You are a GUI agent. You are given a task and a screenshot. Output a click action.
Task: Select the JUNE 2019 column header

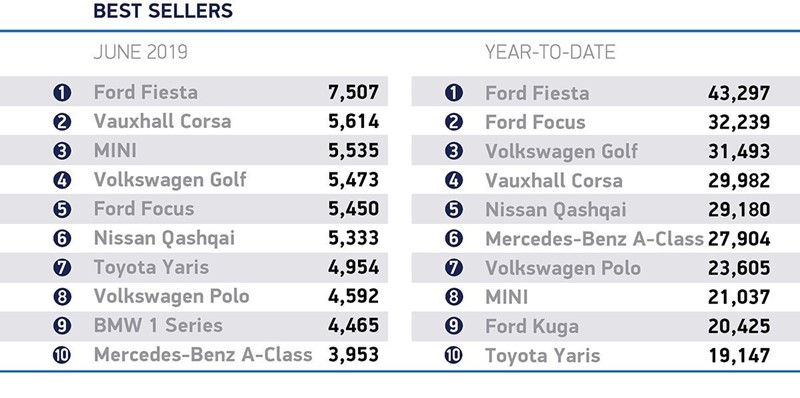[x=141, y=52]
